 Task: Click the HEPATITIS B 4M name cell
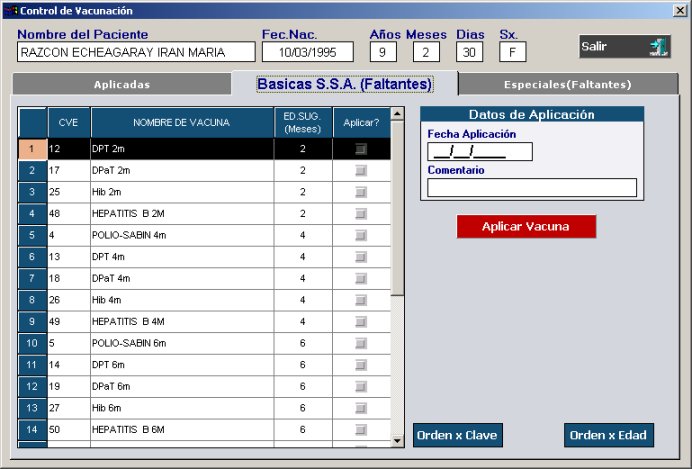point(182,322)
